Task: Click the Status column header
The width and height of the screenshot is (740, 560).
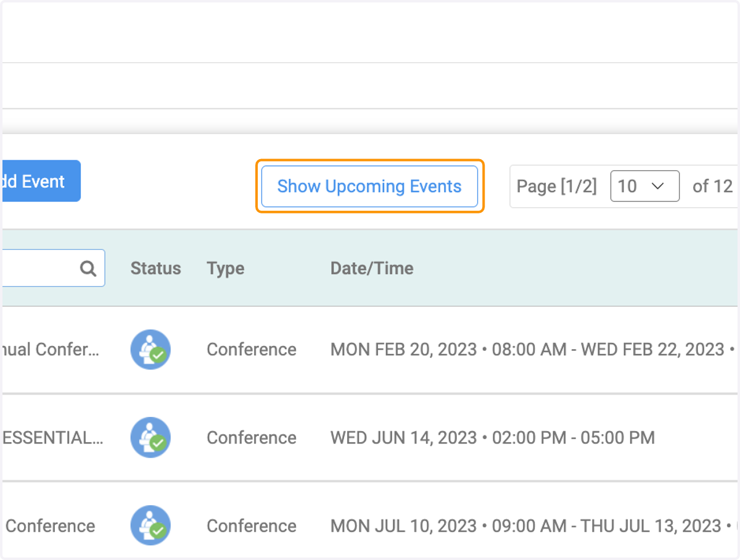Action: click(155, 268)
